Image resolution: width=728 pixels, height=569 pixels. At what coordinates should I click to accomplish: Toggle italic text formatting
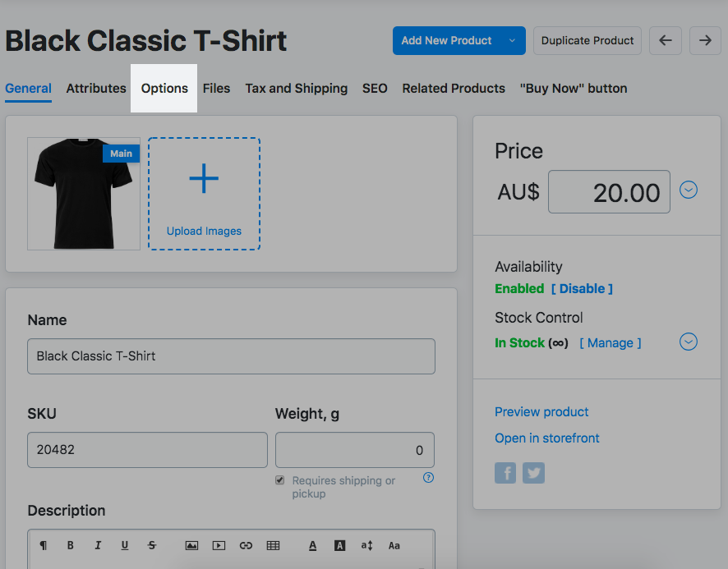[x=98, y=545]
